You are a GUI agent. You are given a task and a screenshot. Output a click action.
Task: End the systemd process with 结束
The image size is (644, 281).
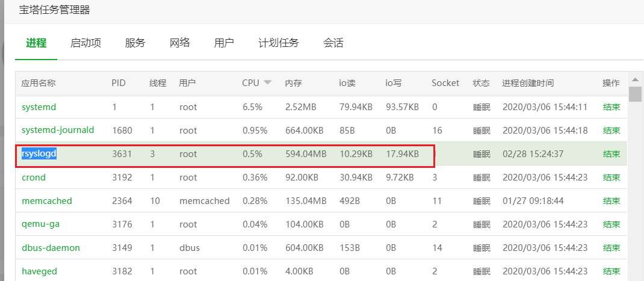(611, 107)
